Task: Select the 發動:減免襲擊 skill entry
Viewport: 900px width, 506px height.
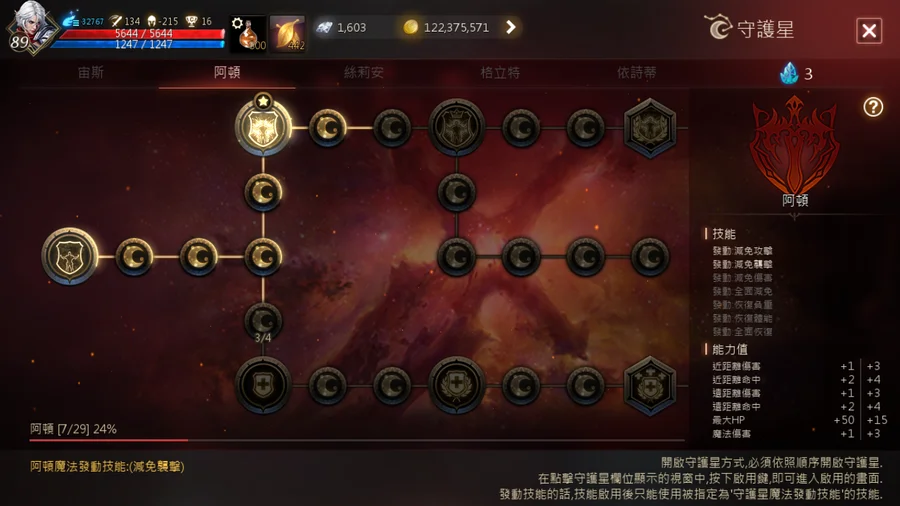Action: [x=742, y=264]
